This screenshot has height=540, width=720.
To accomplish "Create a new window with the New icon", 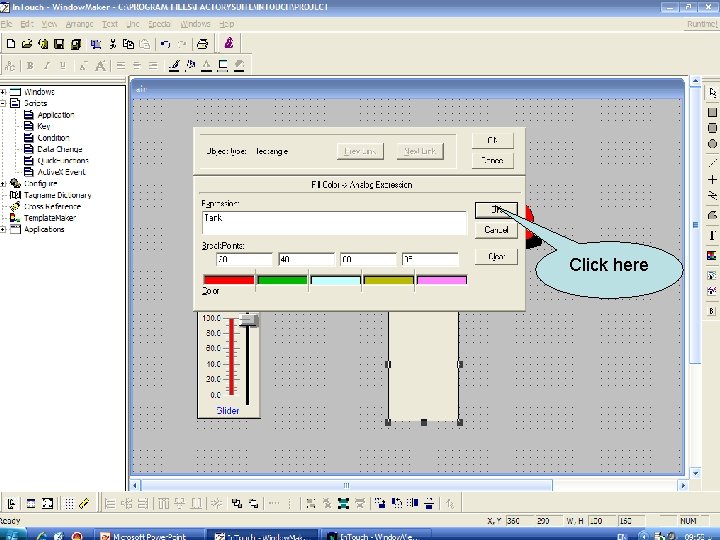I will (11, 44).
